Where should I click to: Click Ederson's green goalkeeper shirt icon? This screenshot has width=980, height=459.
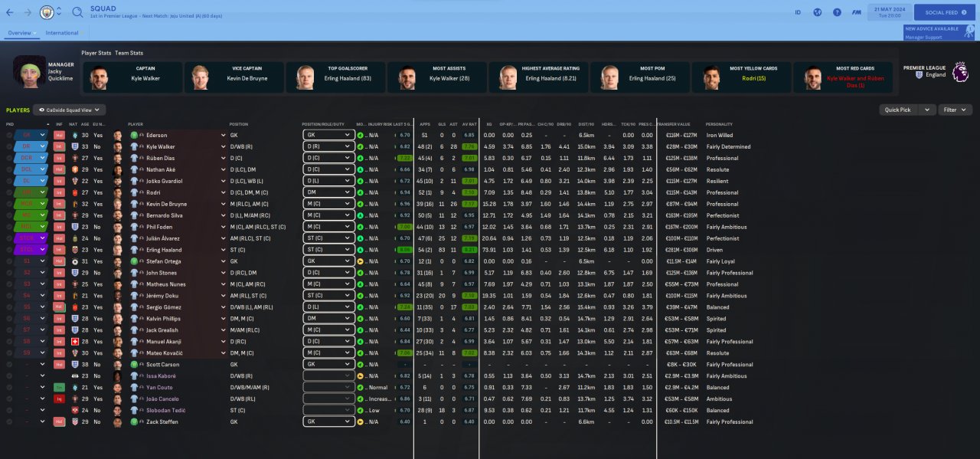click(x=133, y=135)
